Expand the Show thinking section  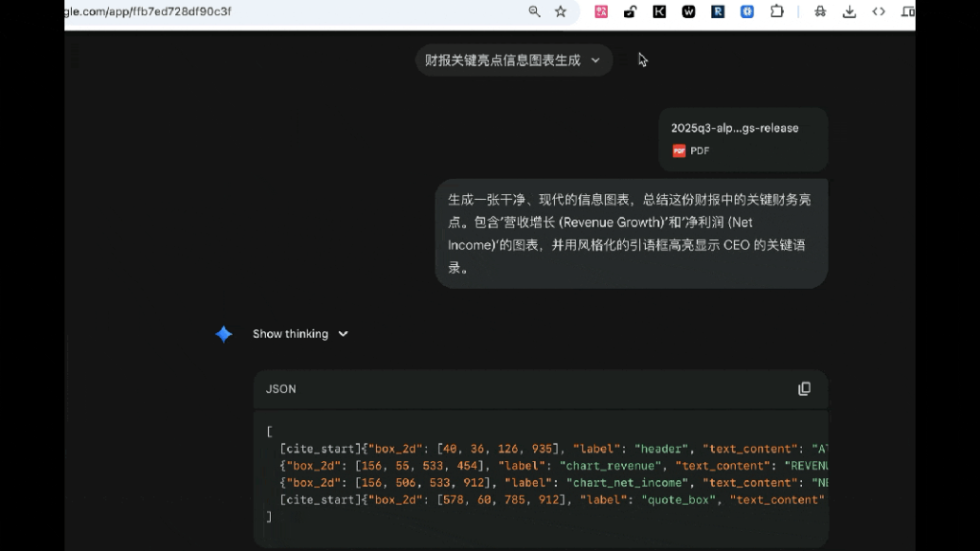tap(300, 334)
